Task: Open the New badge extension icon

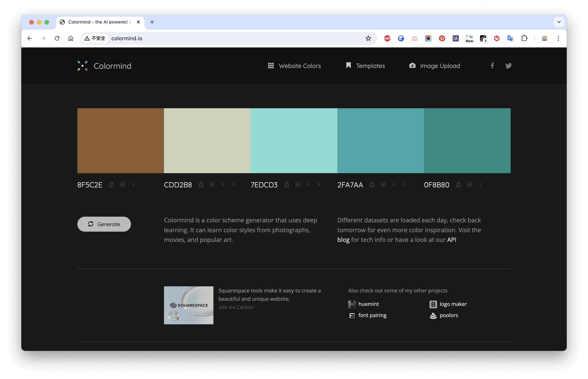Action: point(469,39)
